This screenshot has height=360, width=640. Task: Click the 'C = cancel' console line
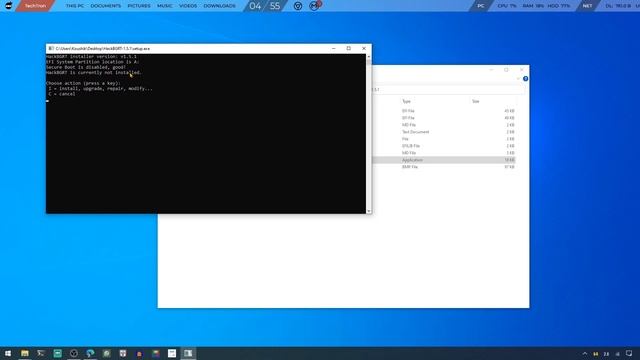pyautogui.click(x=62, y=93)
